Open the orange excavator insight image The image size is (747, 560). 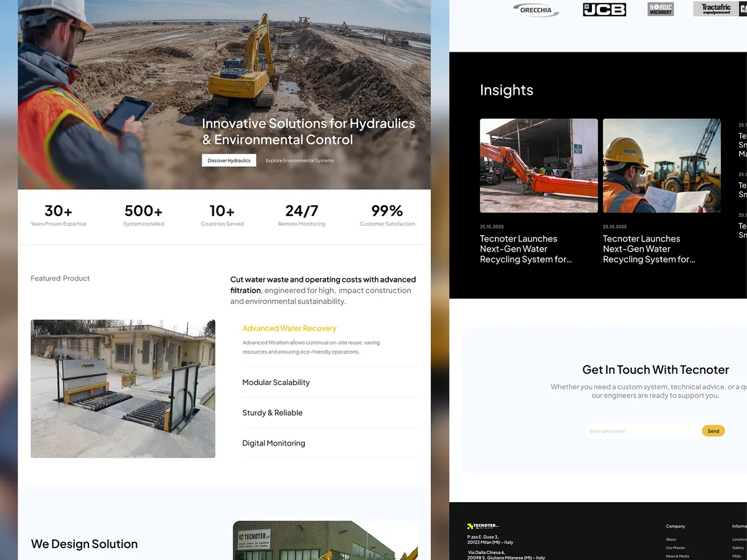click(x=538, y=166)
